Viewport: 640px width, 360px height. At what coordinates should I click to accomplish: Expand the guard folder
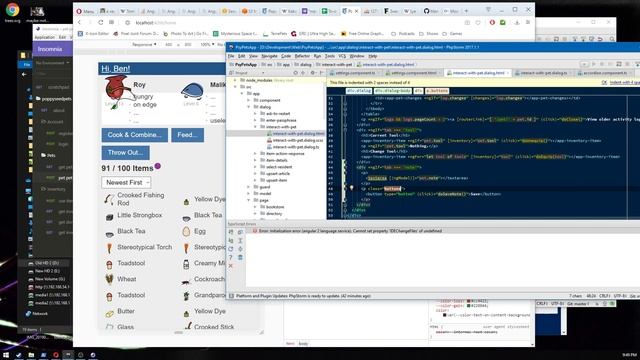248,187
